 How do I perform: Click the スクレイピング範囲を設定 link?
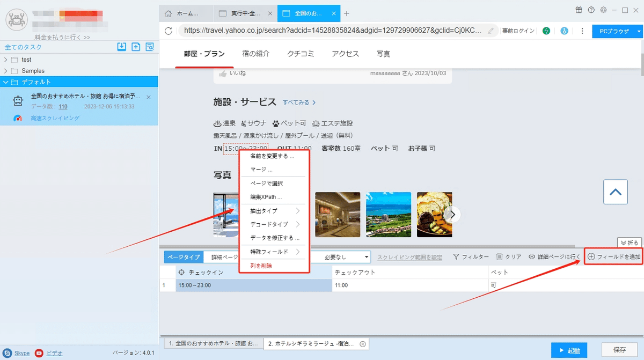tap(409, 258)
